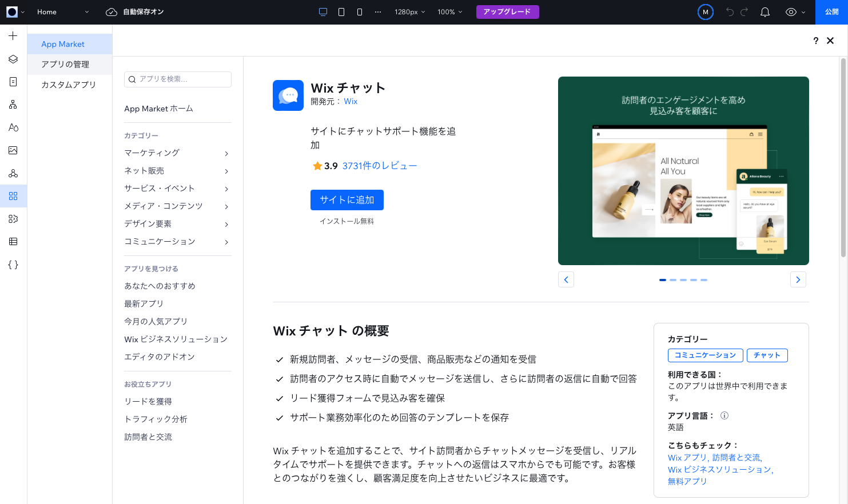
Task: Open Wix ビジネスソリューション in sidebar
Action: (176, 339)
